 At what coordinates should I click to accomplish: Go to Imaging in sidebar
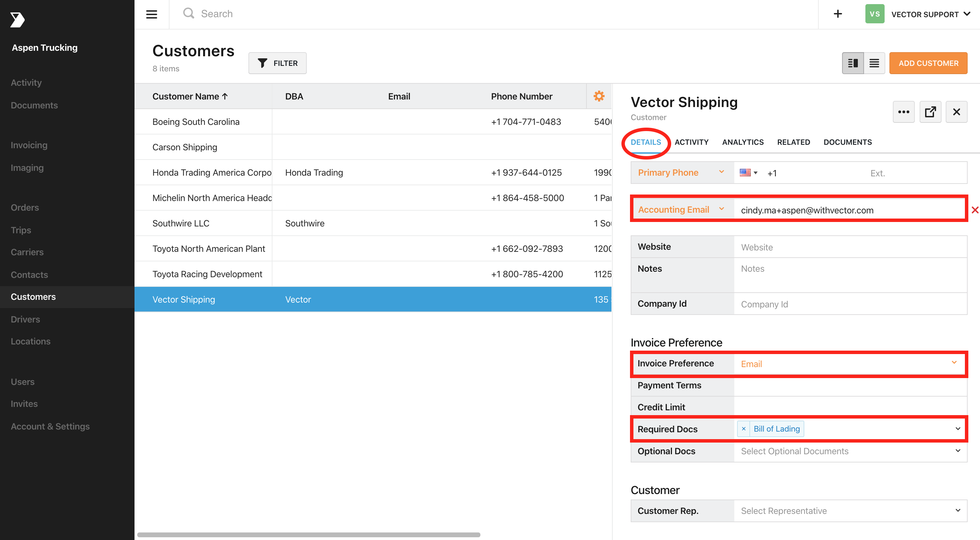(27, 168)
